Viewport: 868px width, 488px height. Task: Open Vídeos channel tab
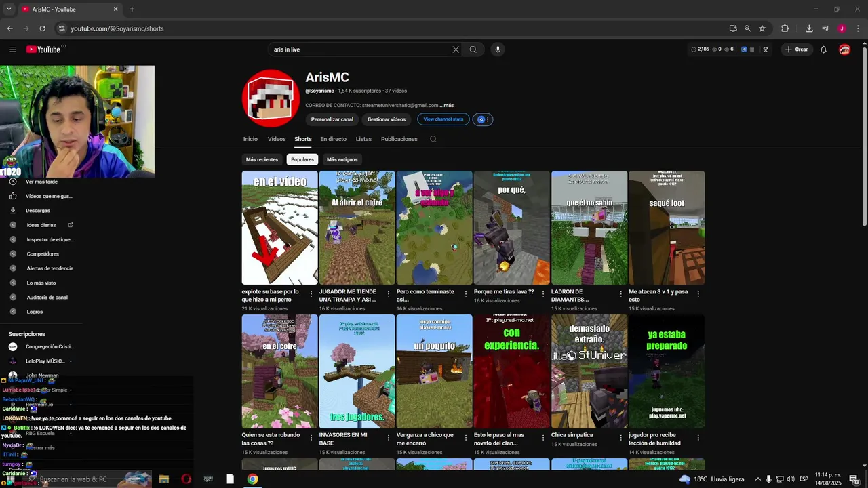tap(277, 139)
